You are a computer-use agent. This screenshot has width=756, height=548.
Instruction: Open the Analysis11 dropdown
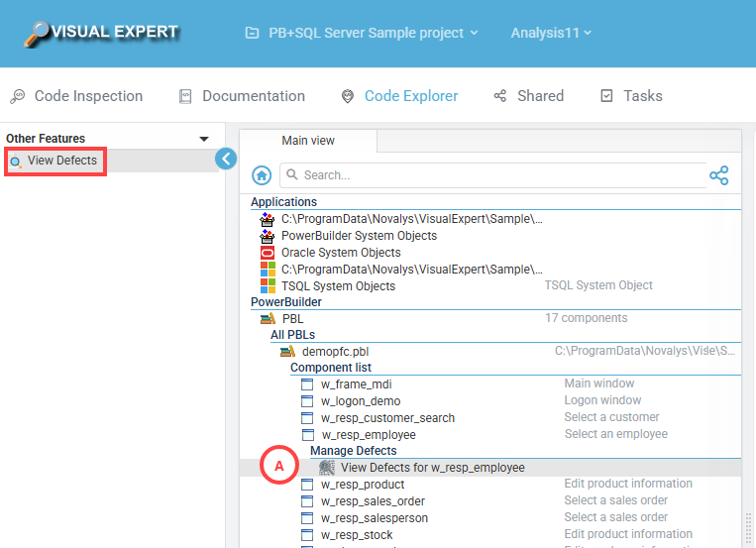click(551, 33)
